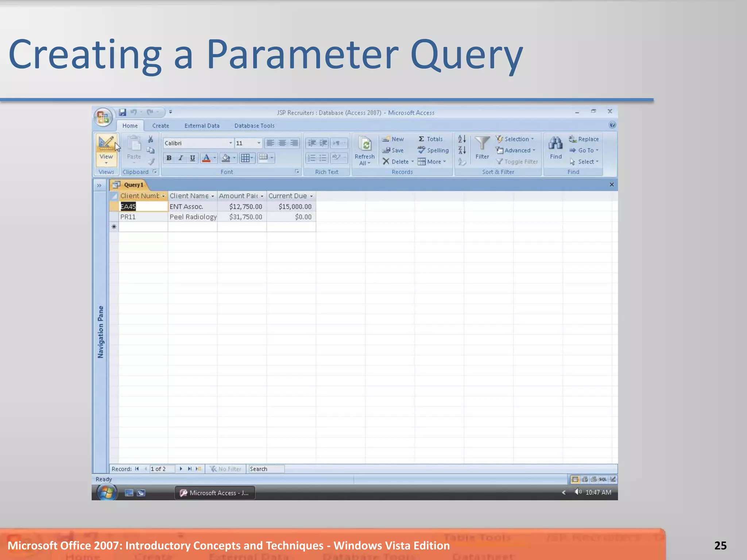Select the PR11 client number cell
This screenshot has width=747, height=560.
pyautogui.click(x=143, y=217)
